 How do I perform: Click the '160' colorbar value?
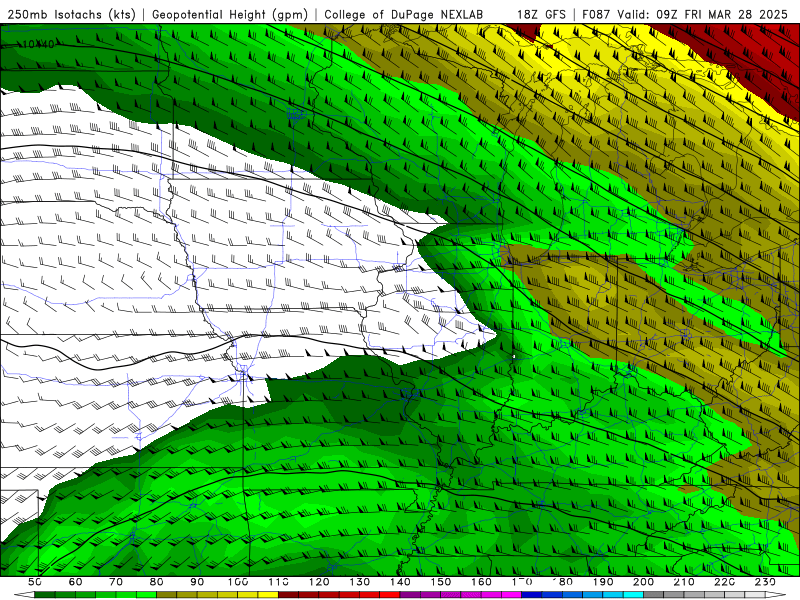pos(481,582)
